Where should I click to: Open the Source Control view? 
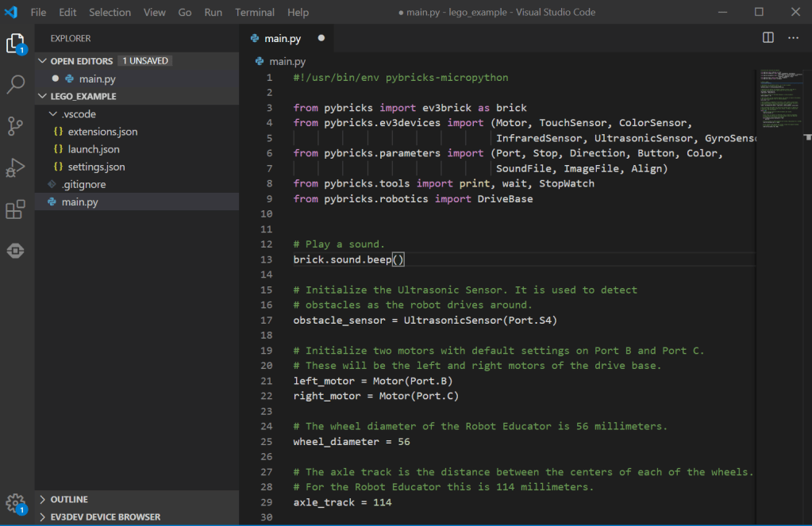[x=16, y=126]
